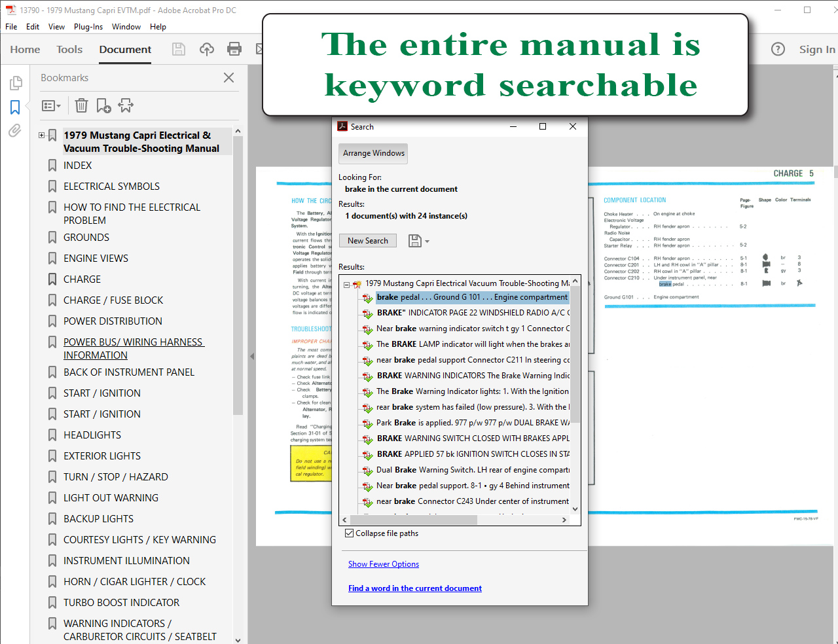Jump to the ENGINE VIEWS bookmark
This screenshot has width=838, height=644.
(96, 259)
